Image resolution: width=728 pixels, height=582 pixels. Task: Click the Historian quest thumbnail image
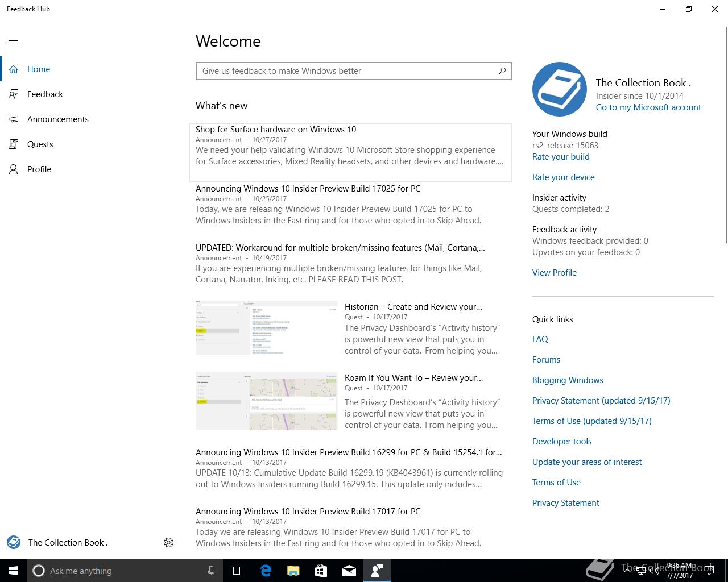coord(267,329)
